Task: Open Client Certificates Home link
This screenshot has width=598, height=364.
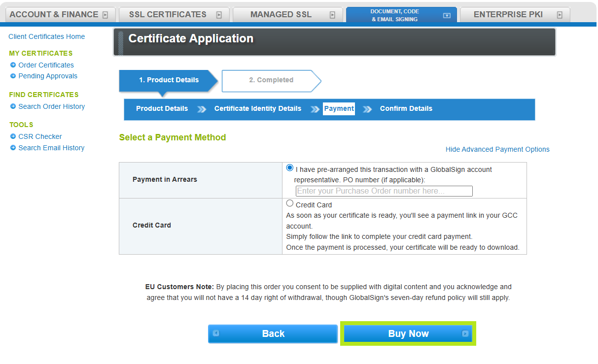Action: [46, 36]
